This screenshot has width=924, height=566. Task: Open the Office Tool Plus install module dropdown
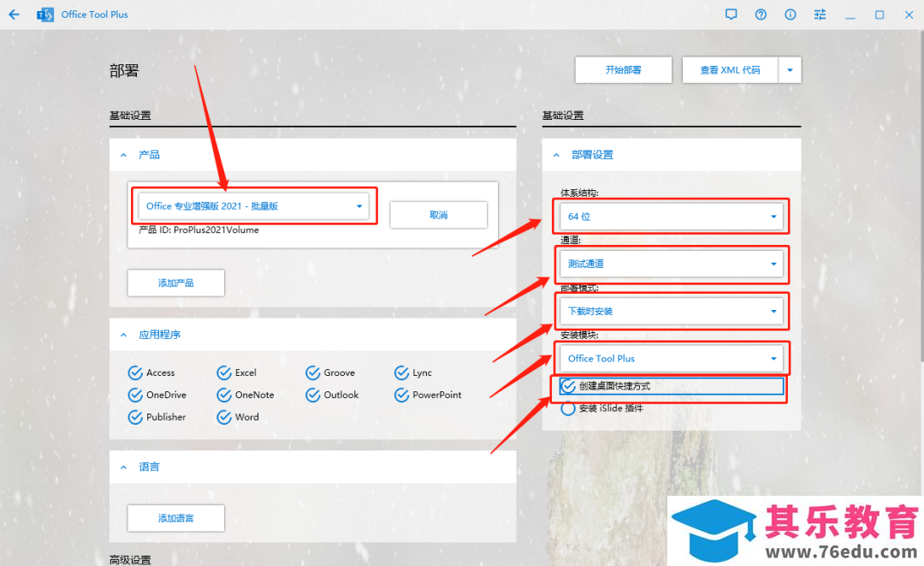tap(672, 359)
